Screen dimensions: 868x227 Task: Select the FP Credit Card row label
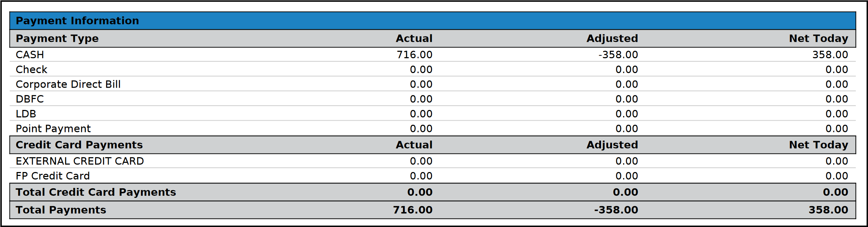click(x=53, y=176)
